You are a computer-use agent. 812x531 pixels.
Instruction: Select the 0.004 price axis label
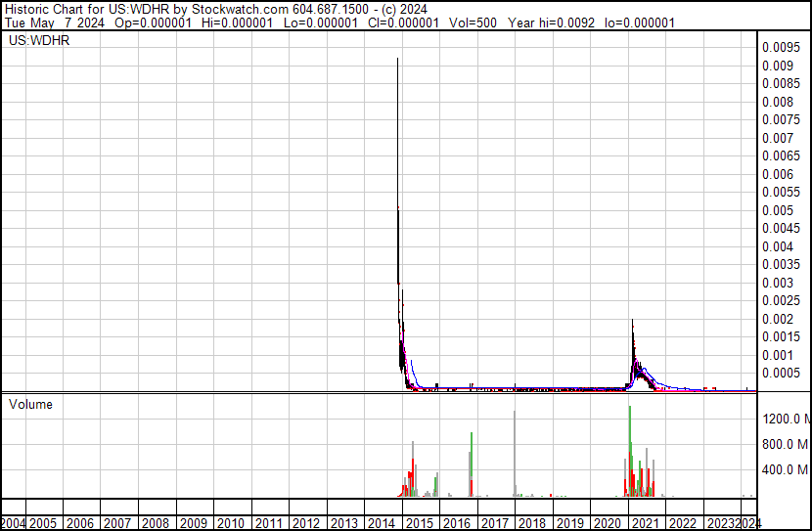tap(778, 246)
